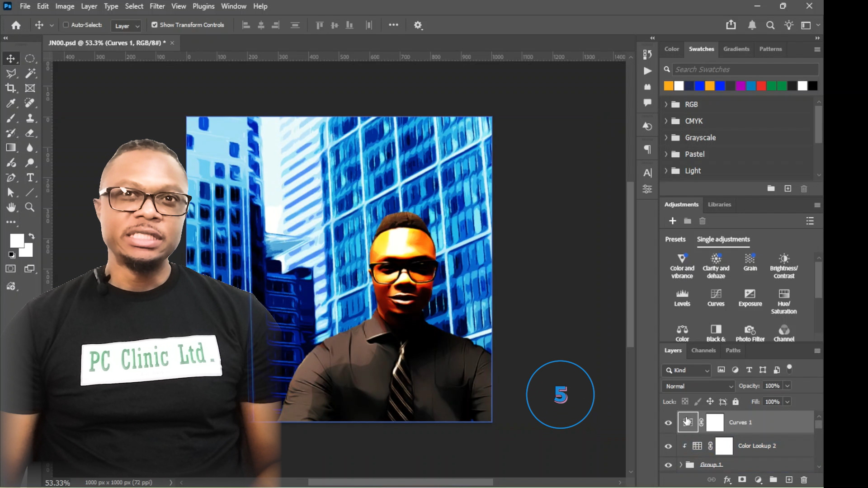Switch to the Gradients tab
The height and width of the screenshot is (488, 868).
click(736, 49)
